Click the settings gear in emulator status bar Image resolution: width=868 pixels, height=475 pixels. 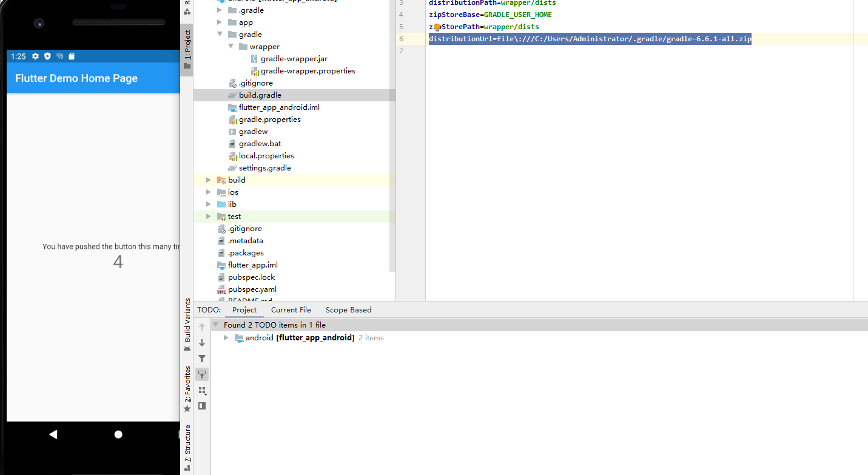(x=35, y=56)
